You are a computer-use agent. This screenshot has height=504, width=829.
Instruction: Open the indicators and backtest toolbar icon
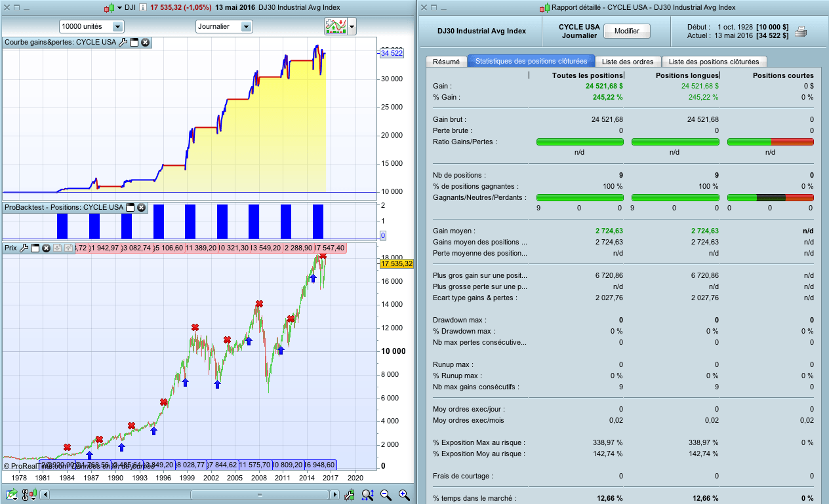coord(335,26)
